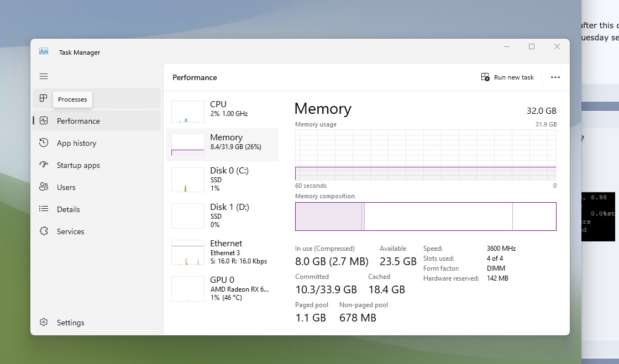Select the GPU 0 graph thumbnail
The width and height of the screenshot is (619, 364).
click(187, 289)
